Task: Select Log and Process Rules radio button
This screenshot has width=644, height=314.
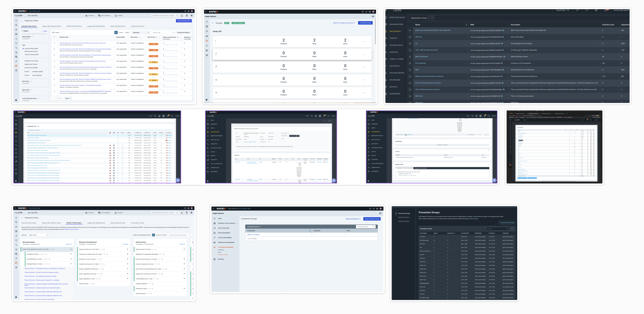Action: click(23, 48)
